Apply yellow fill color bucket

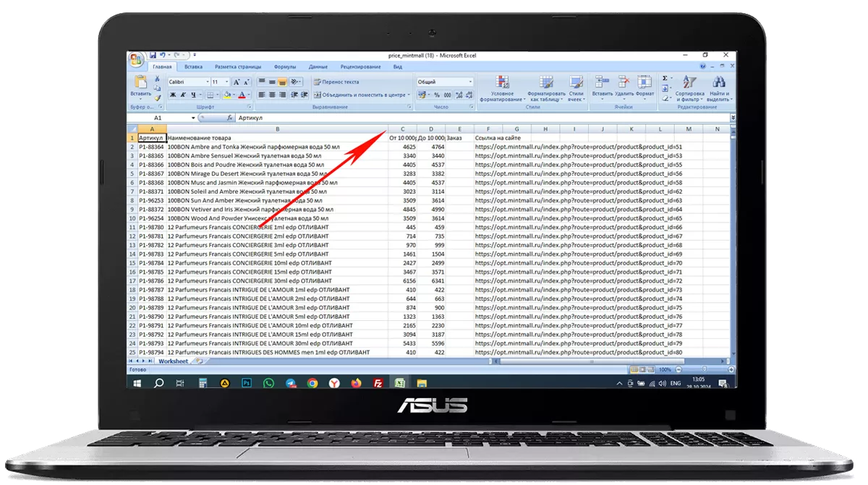(227, 95)
